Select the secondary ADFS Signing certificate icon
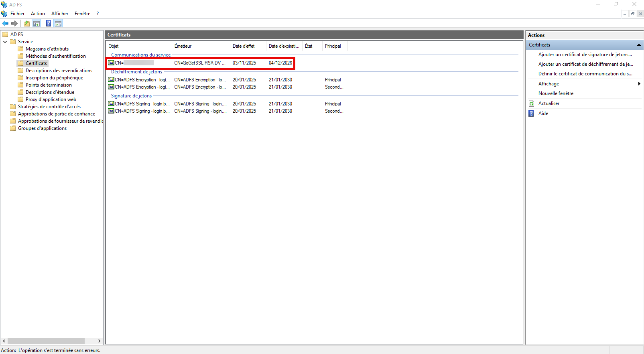Viewport: 644px width, 354px height. click(x=111, y=111)
